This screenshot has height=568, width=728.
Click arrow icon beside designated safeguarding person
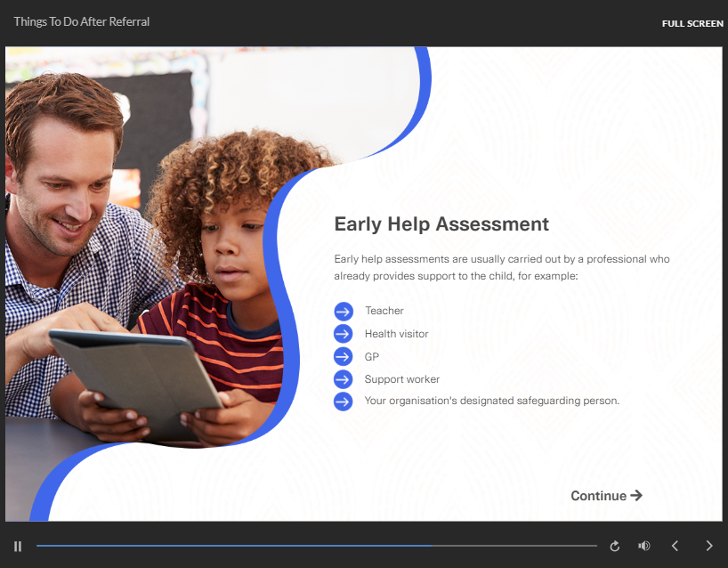point(344,402)
